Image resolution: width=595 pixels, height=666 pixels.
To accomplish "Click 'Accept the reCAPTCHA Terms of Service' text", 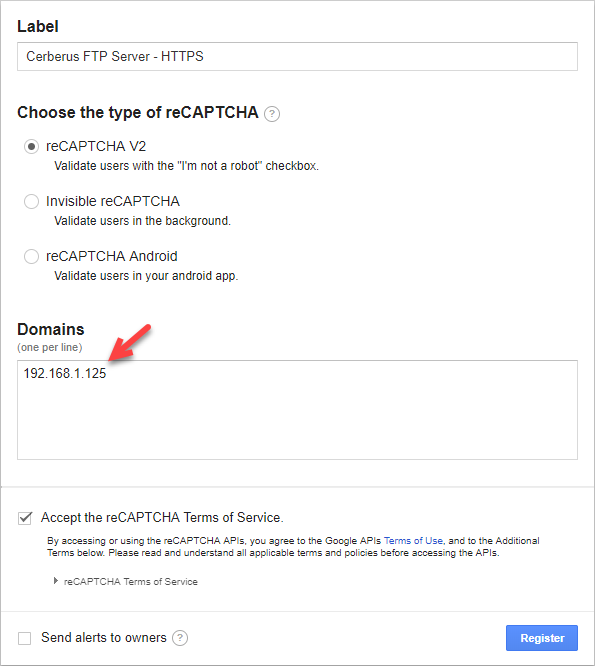I will (162, 517).
